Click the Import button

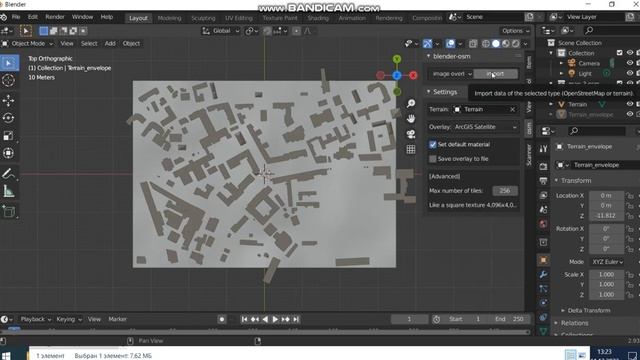pyautogui.click(x=496, y=74)
